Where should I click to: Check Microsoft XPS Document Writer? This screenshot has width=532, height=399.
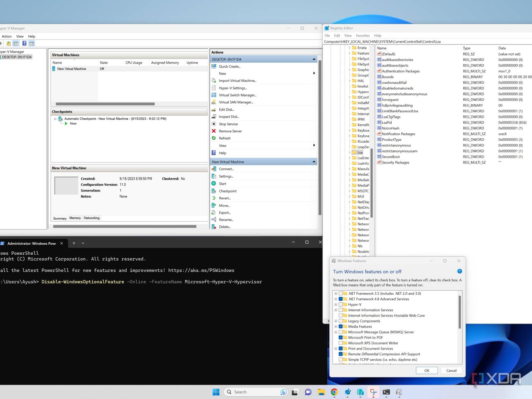pyautogui.click(x=340, y=343)
